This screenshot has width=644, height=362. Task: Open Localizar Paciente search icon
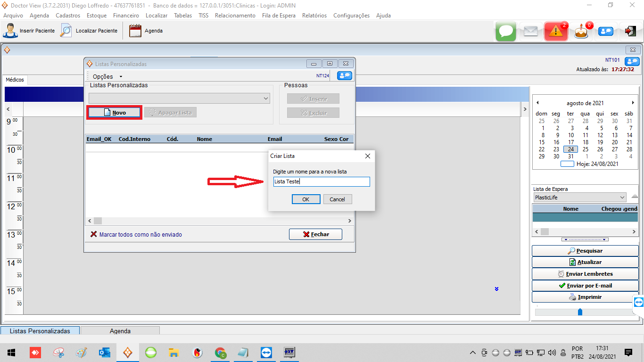(66, 31)
